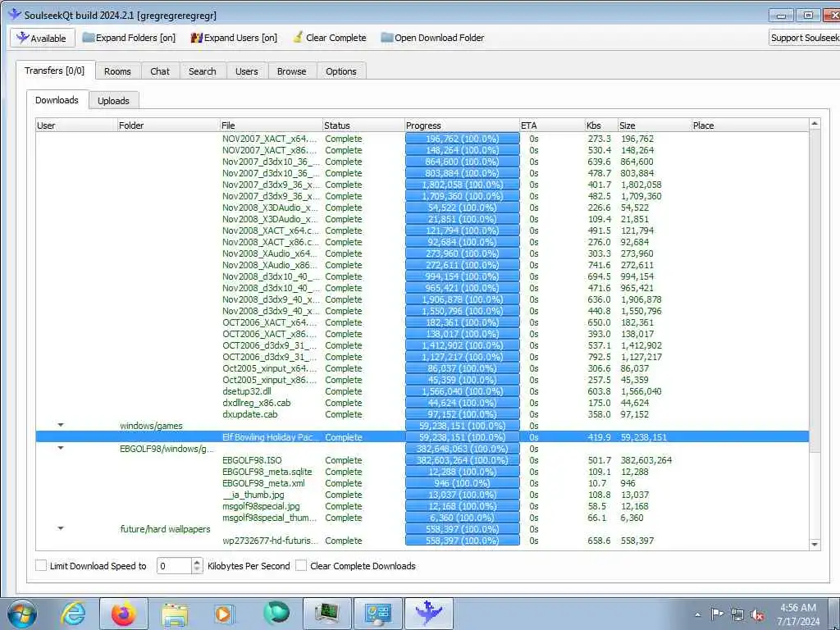840x630 pixels.
Task: Click the EBGOLF98.ISO progress bar
Action: point(463,460)
